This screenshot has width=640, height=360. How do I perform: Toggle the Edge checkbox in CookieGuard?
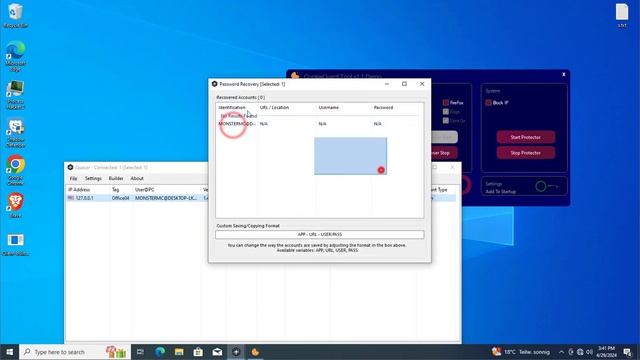(446, 111)
